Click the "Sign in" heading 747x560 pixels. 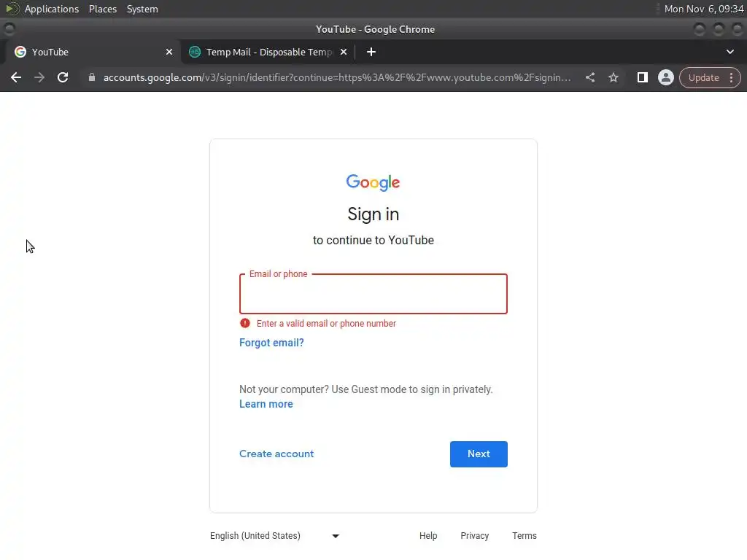(373, 214)
